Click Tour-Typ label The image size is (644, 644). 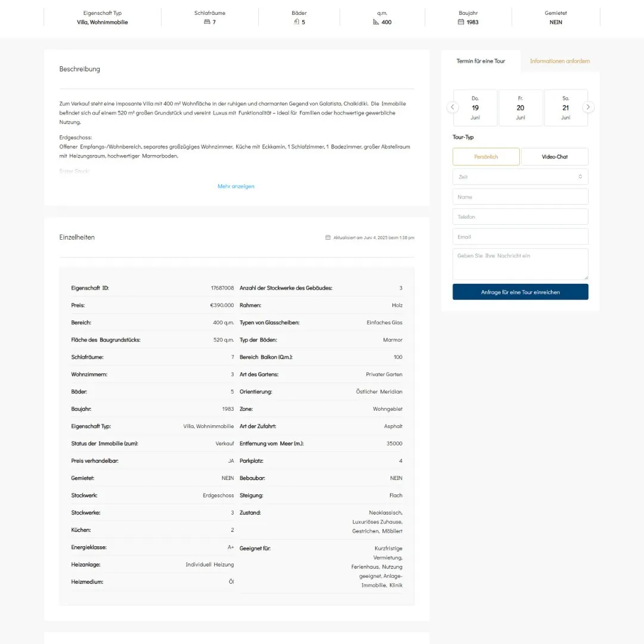(x=463, y=137)
